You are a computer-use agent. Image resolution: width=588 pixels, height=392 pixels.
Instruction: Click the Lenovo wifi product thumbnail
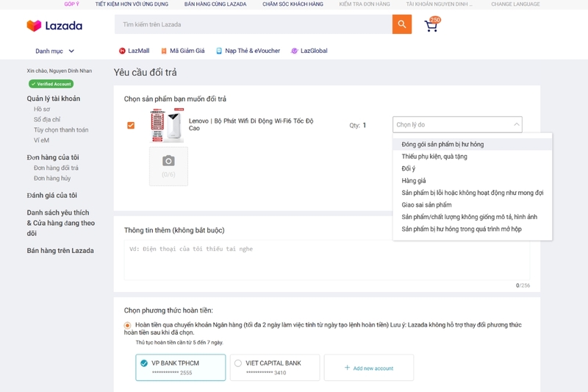click(167, 125)
